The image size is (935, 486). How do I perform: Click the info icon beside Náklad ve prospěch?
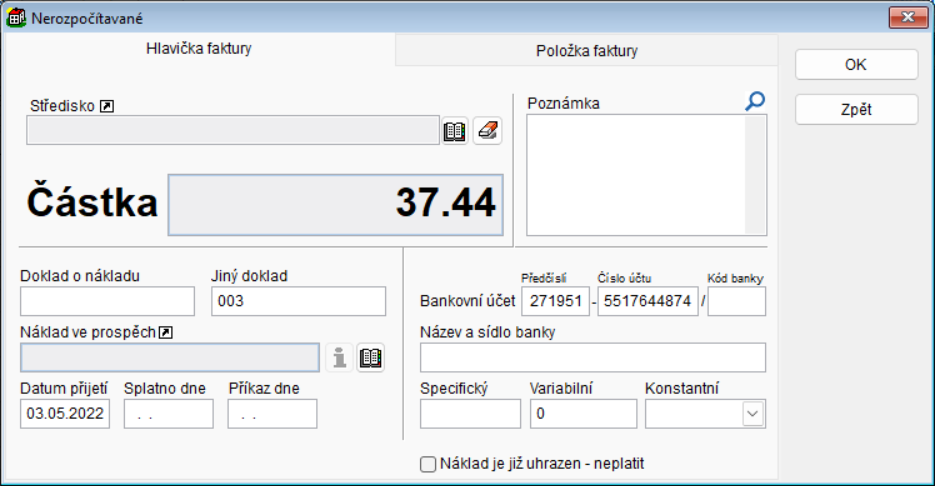[339, 358]
